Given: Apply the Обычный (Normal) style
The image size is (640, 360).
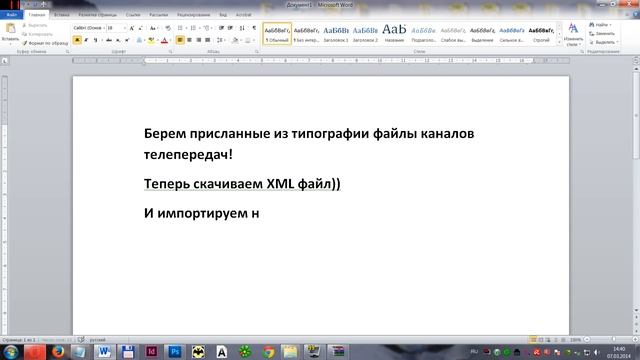Looking at the screenshot, I should [277, 34].
